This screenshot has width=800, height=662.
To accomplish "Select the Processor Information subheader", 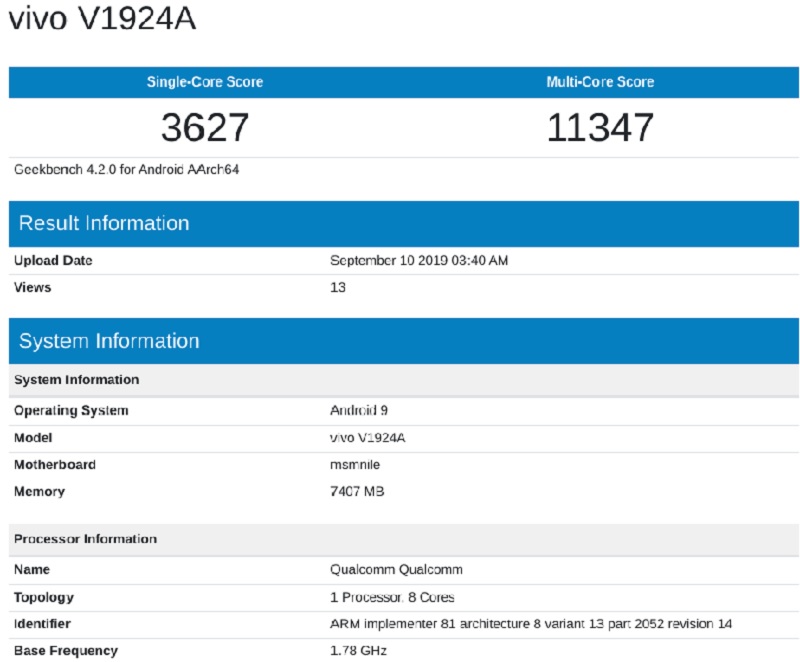I will point(404,539).
